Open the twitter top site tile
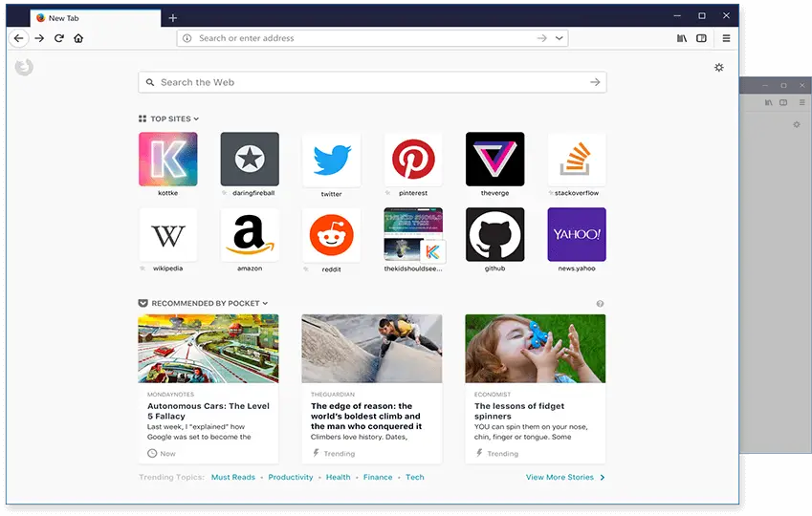The image size is (812, 516). (x=332, y=160)
